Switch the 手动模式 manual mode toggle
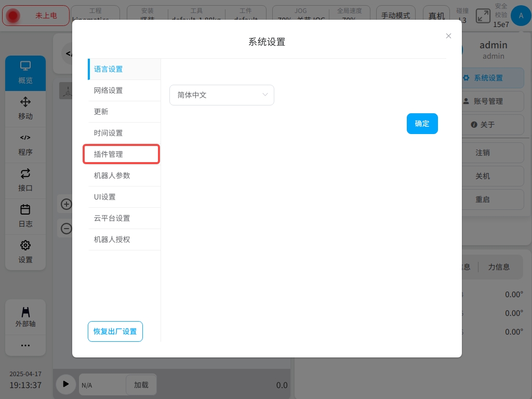This screenshot has height=399, width=532. pyautogui.click(x=395, y=16)
